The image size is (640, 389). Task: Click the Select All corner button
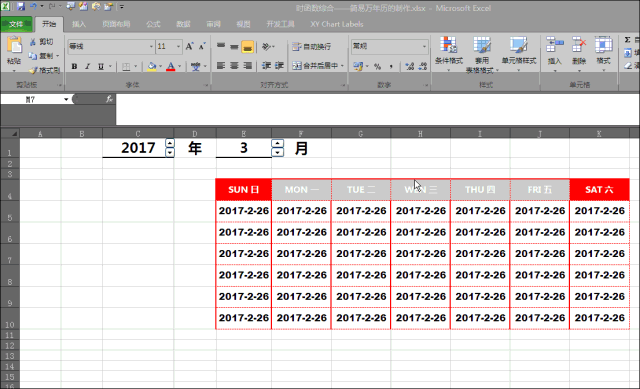pyautogui.click(x=10, y=133)
